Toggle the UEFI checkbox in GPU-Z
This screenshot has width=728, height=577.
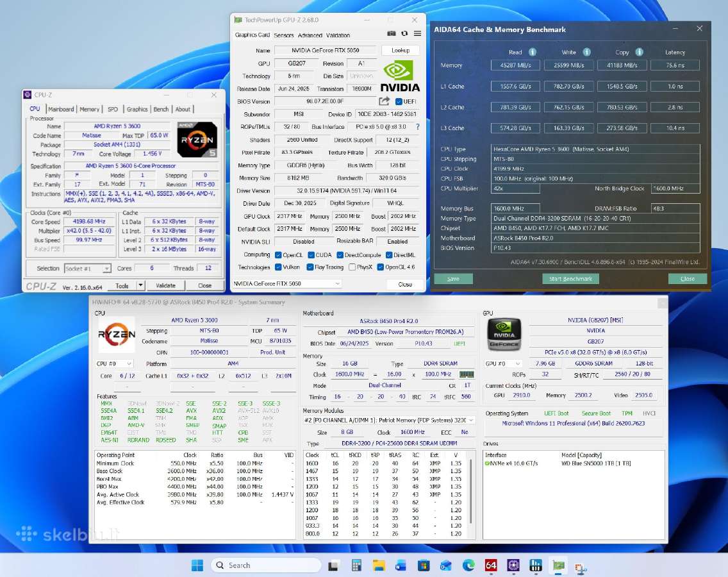click(399, 102)
